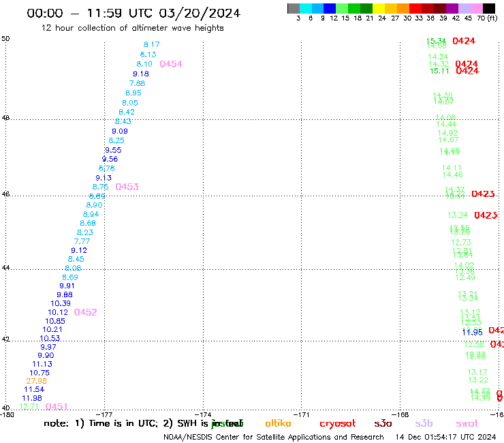This screenshot has width=504, height=443.
Task: Click the 14.92 wave height value
Action: tap(447, 133)
